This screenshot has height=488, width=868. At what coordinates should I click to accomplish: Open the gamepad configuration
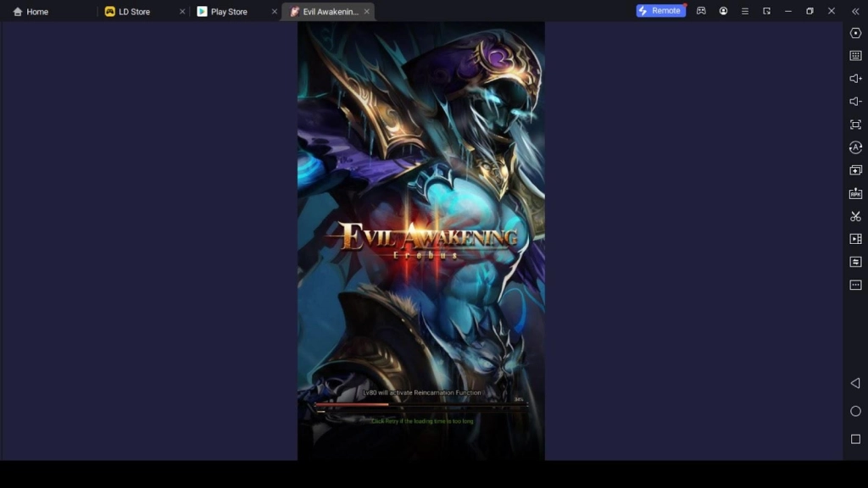coord(702,11)
